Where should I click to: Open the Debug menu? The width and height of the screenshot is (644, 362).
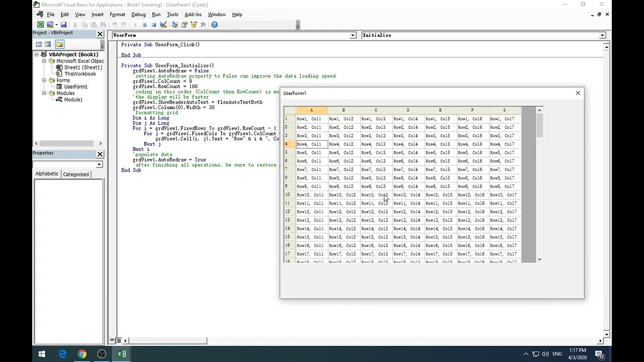point(138,15)
